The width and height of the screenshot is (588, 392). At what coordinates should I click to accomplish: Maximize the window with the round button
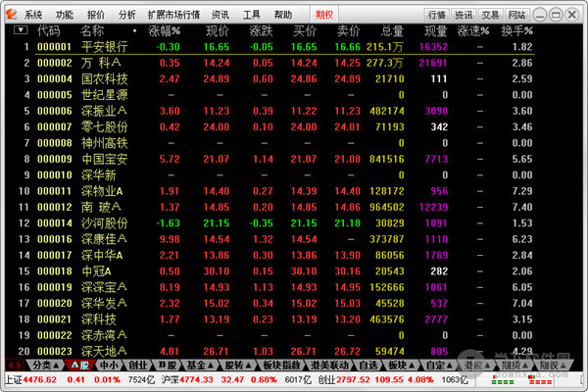(x=556, y=15)
